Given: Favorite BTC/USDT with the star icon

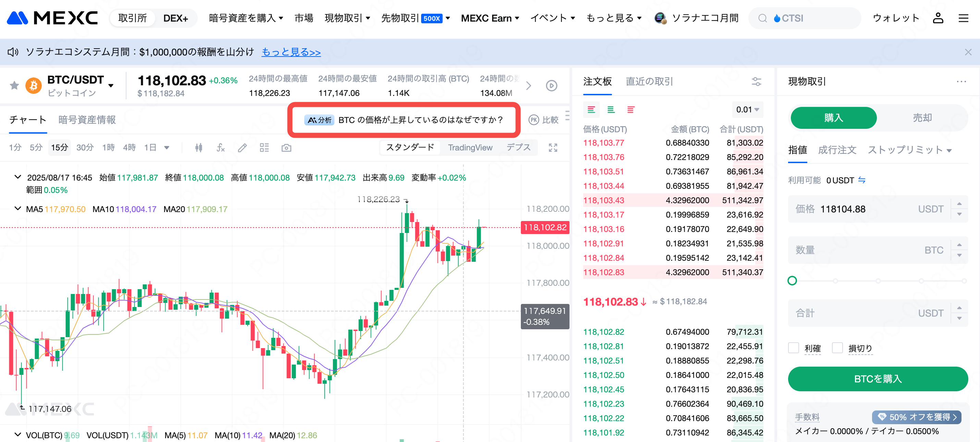Looking at the screenshot, I should (14, 85).
